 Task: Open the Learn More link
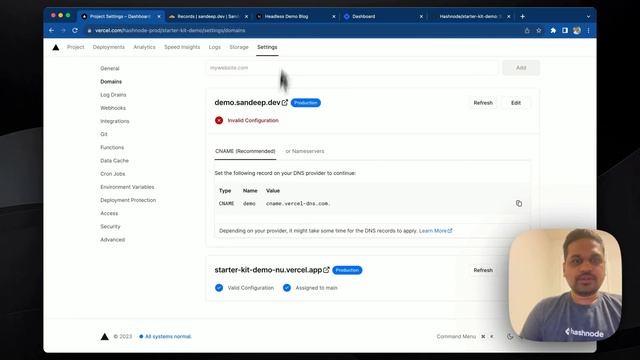coord(436,231)
